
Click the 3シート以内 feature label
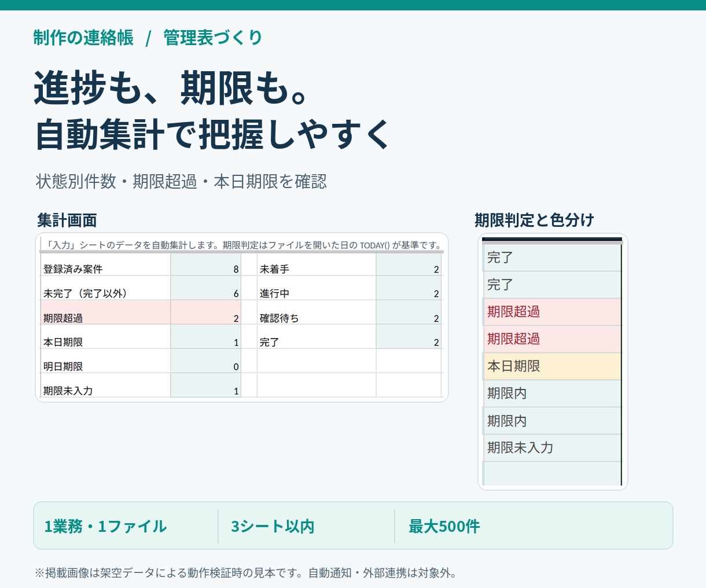click(x=273, y=526)
